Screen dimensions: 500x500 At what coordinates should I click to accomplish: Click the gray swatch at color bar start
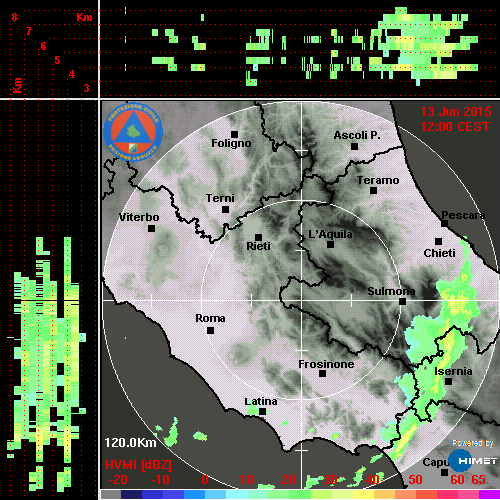[x=111, y=494]
